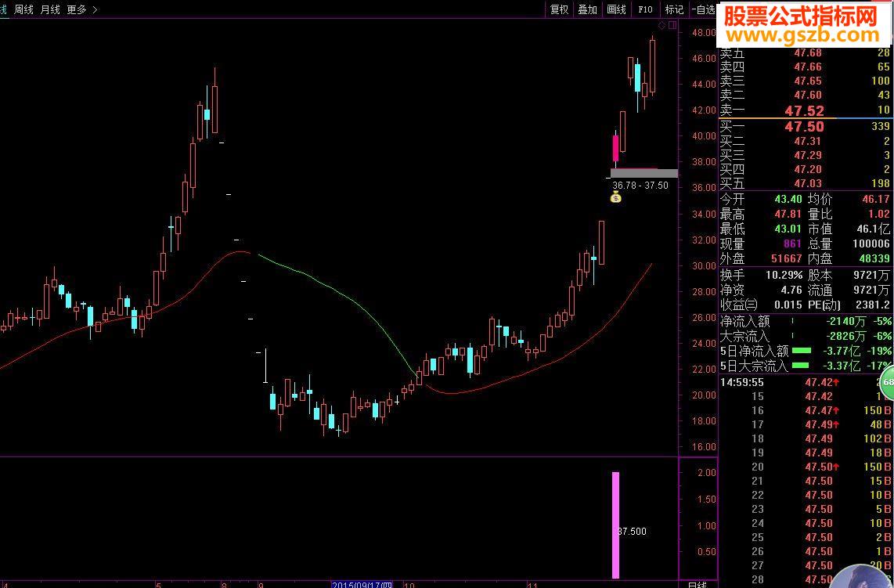Click the 市值 value 46.1亿
The image size is (894, 588).
point(874,229)
